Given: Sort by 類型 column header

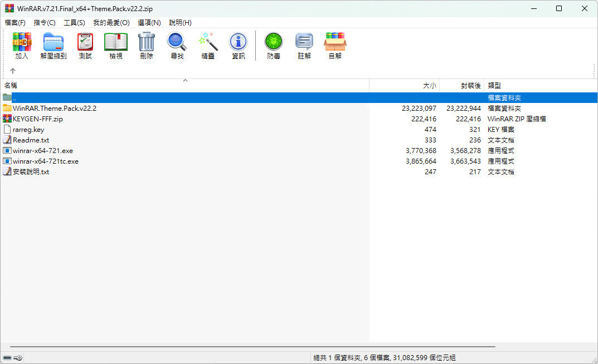Looking at the screenshot, I should pos(539,86).
